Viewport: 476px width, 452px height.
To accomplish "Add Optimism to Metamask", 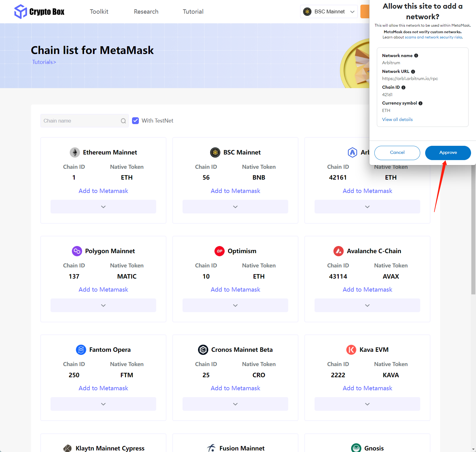I will 236,289.
